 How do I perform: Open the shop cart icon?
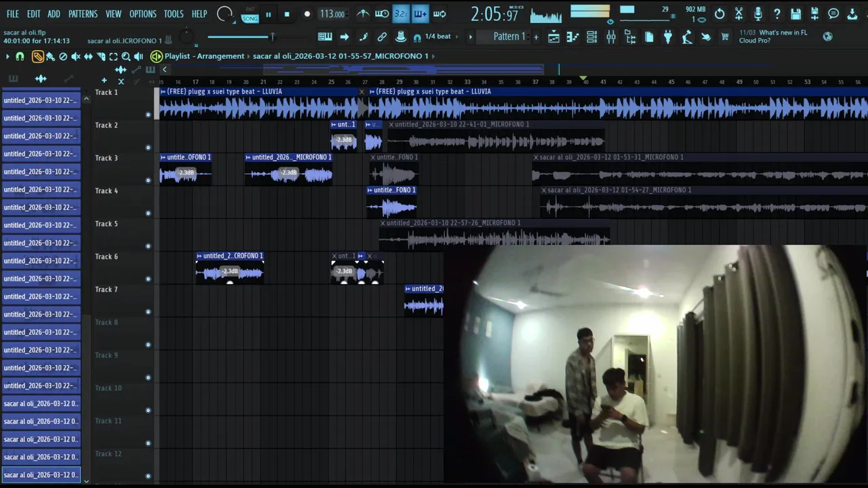coord(725,37)
